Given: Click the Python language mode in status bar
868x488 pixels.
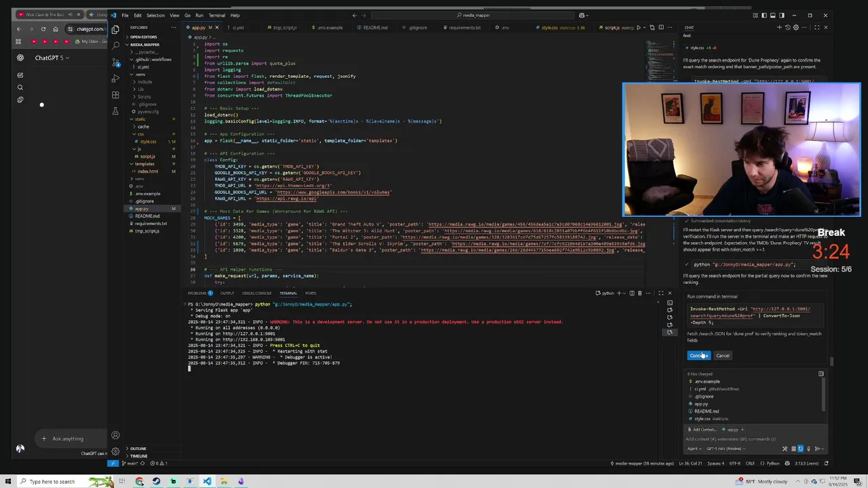Looking at the screenshot, I should tap(772, 464).
